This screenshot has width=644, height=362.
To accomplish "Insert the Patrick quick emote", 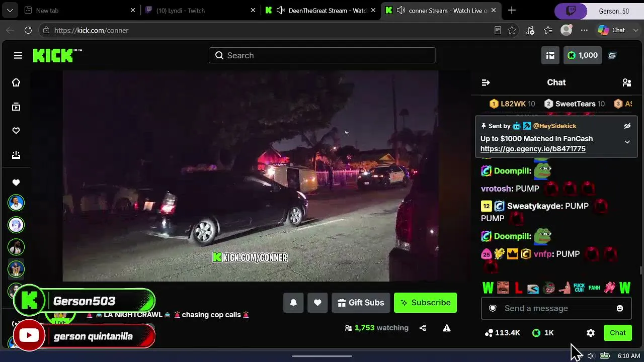I will click(x=564, y=288).
